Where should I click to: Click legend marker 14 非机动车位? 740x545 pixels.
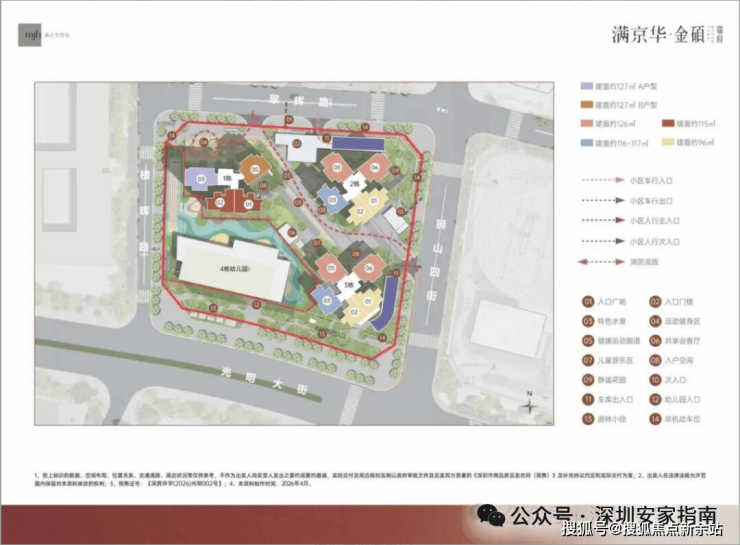[x=656, y=419]
